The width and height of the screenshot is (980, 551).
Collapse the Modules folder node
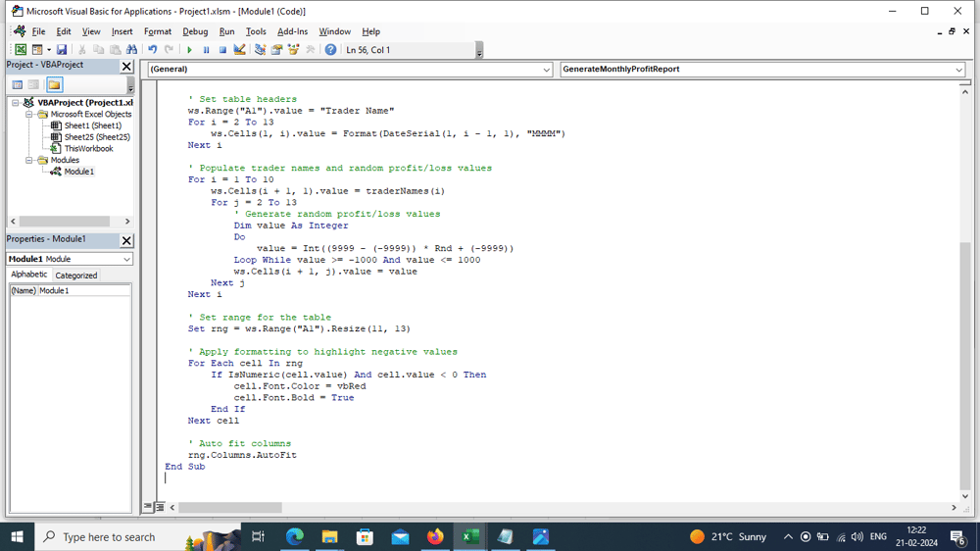click(28, 160)
